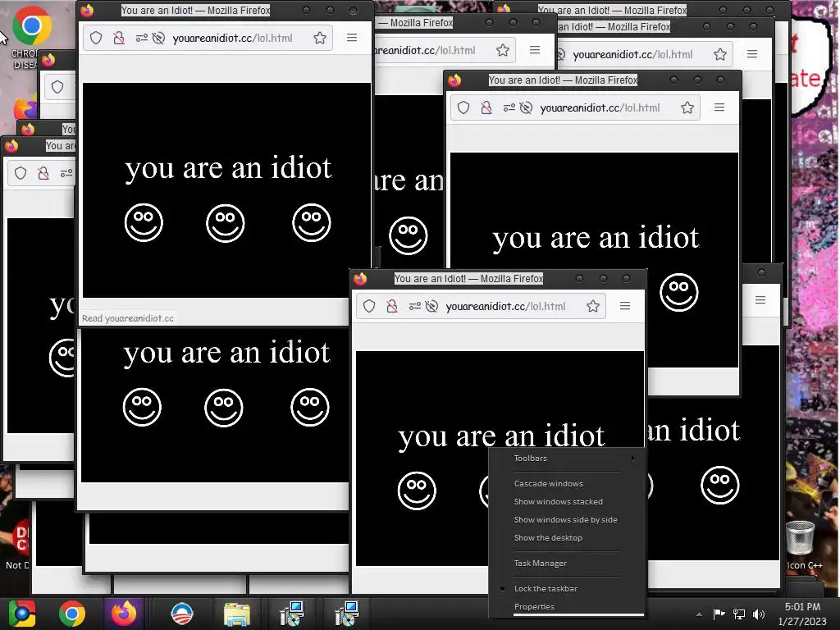This screenshot has width=840, height=630.
Task: Click autoplay-blocked icon in middle-right Firefox window
Action: coord(526,107)
